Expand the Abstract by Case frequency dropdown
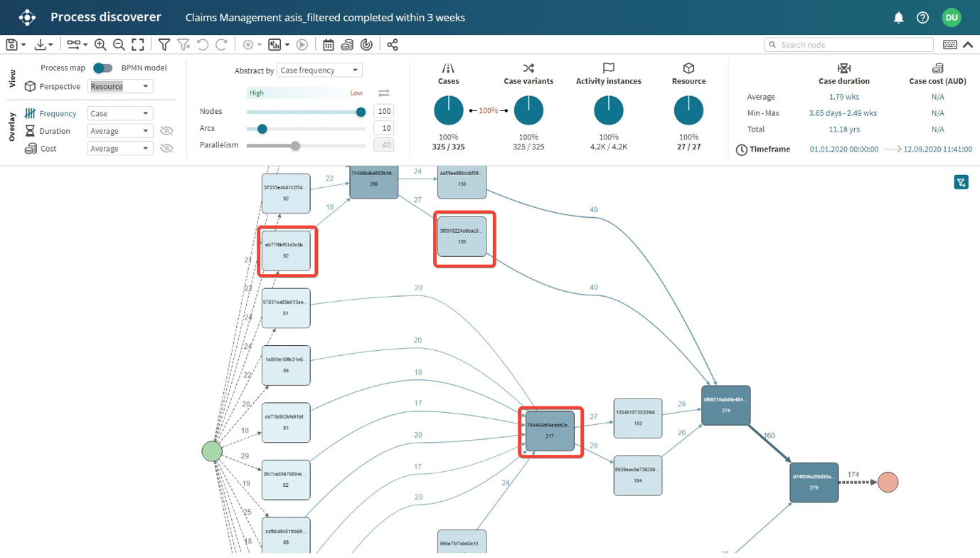Viewport: 980px width, 558px height. [x=319, y=70]
